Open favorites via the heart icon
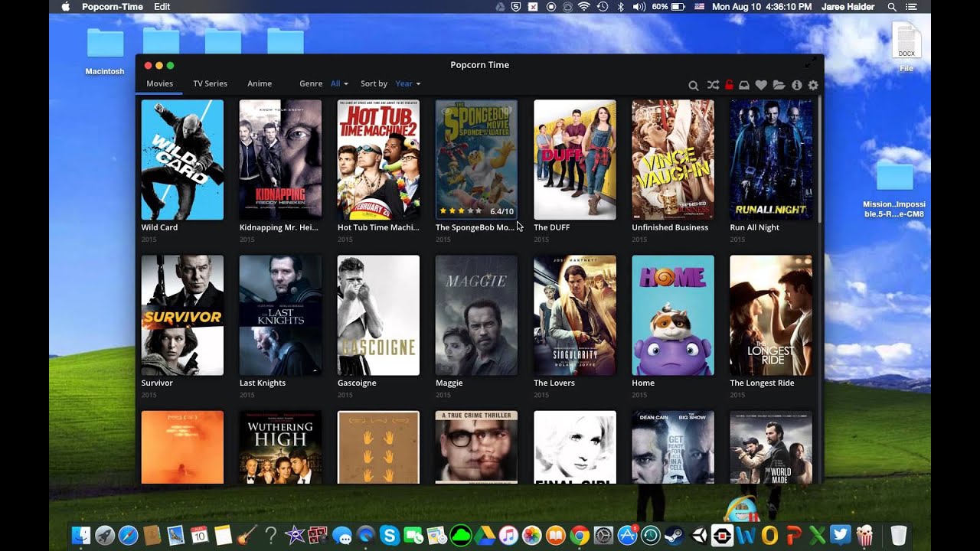 point(761,85)
